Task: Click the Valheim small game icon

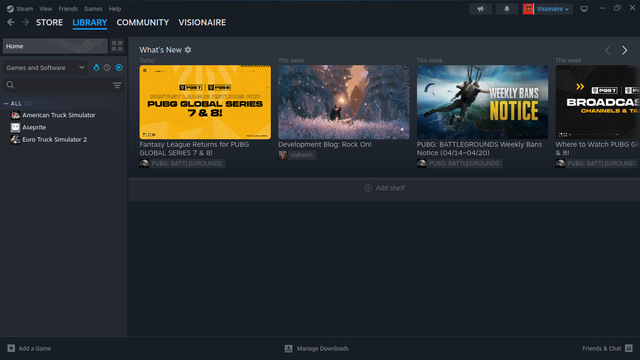Action: point(282,155)
